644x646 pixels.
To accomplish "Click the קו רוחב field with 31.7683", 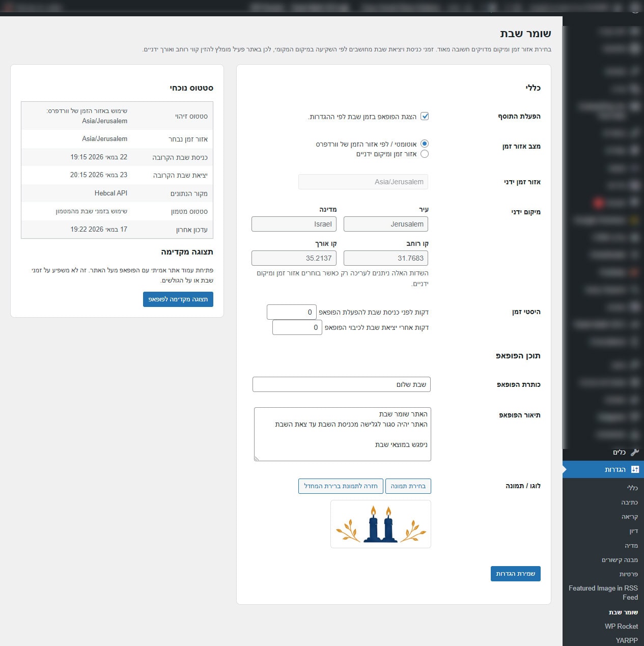I will (386, 258).
